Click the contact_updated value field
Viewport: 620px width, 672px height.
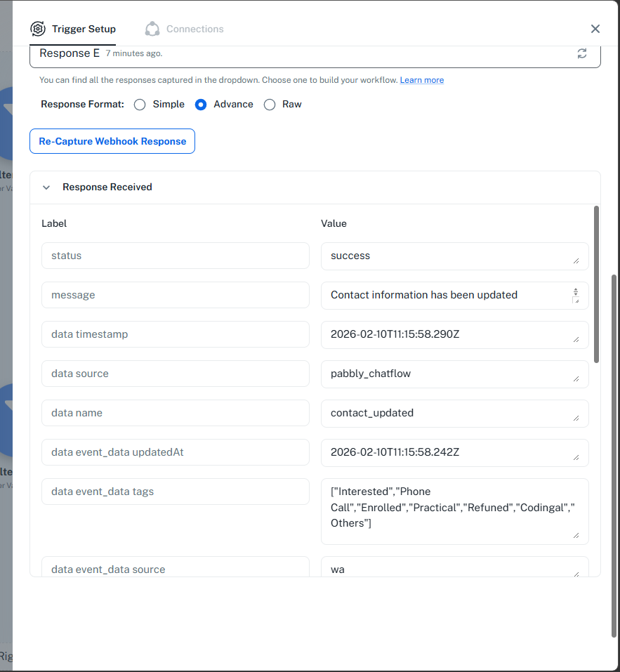coord(449,413)
